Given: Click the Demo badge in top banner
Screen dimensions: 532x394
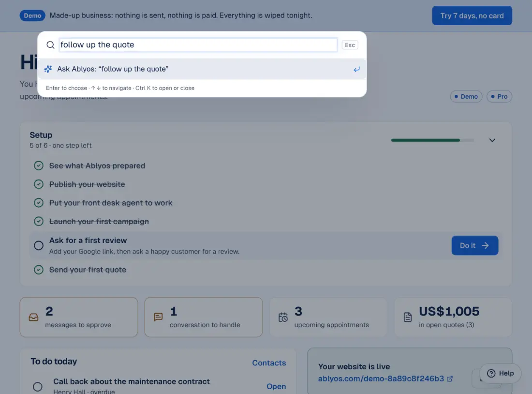Looking at the screenshot, I should (32, 15).
